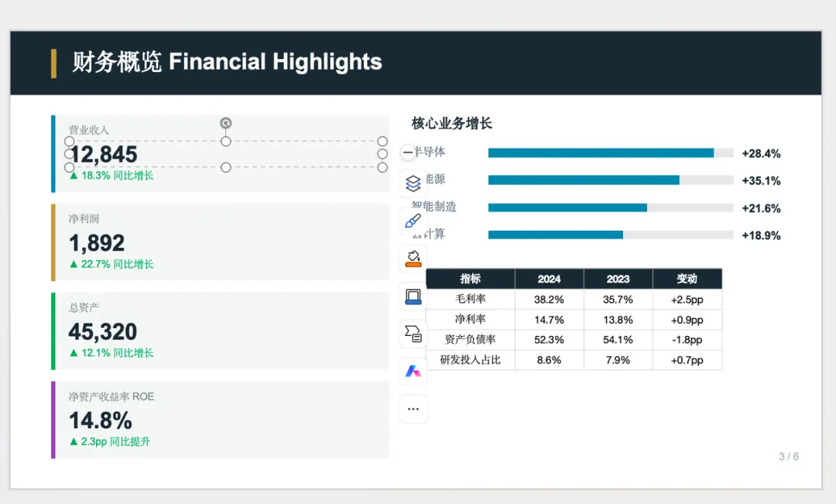
Task: Click the 财务概览 Financial Highlights title
Action: click(227, 62)
